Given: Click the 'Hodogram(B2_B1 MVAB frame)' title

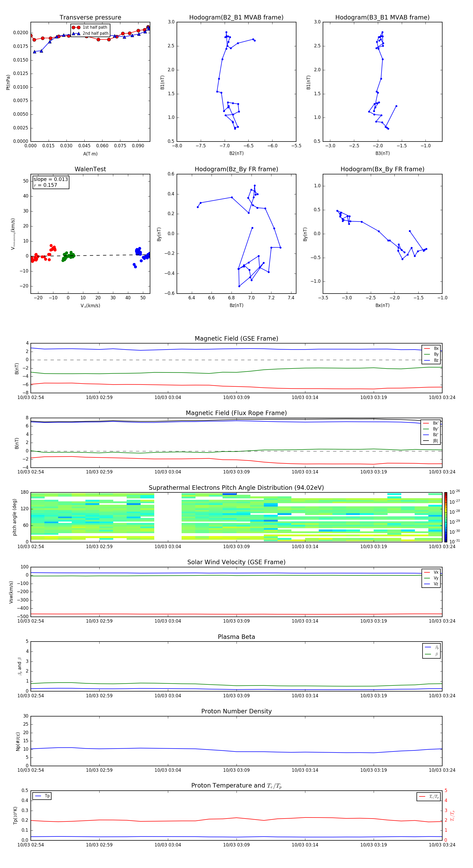Looking at the screenshot, I should [x=236, y=17].
